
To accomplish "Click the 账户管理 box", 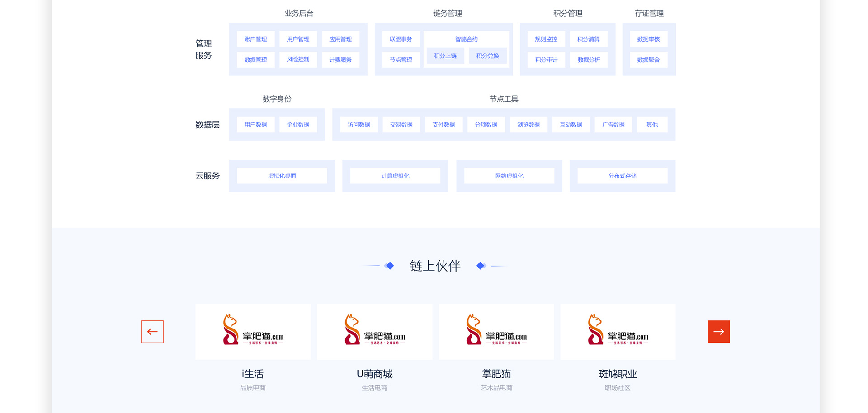I will coord(255,39).
